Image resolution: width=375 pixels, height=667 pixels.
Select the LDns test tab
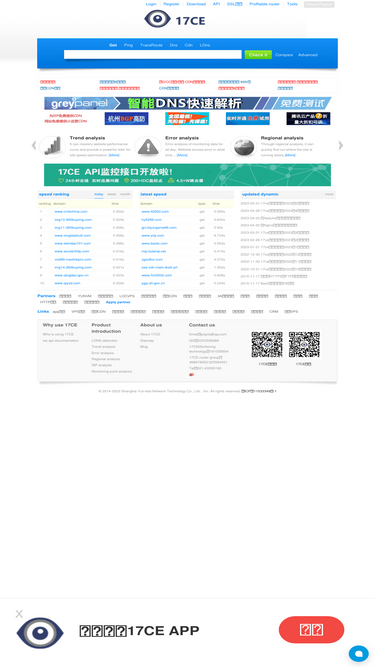tap(205, 45)
